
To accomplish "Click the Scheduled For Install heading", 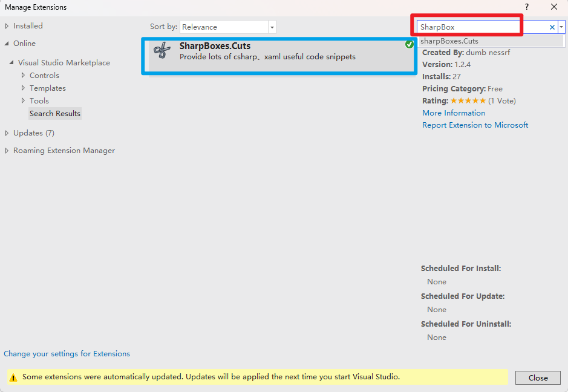I will [x=461, y=269].
